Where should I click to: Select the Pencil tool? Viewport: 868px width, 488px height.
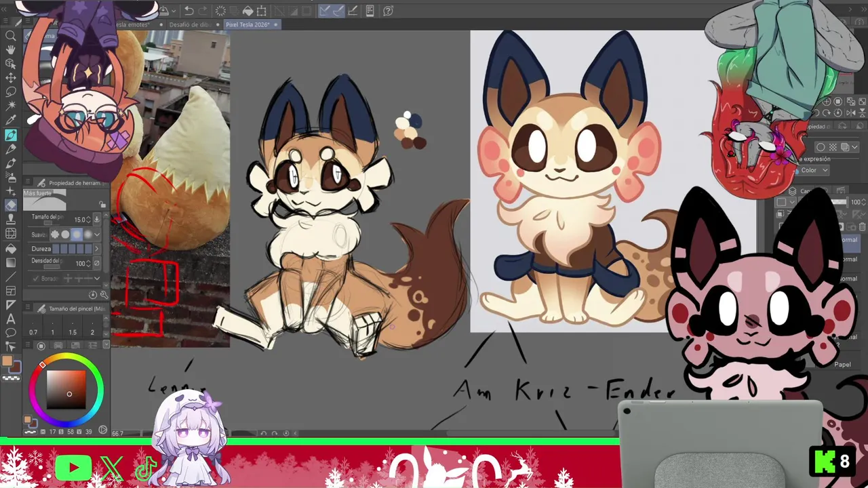pos(11,149)
